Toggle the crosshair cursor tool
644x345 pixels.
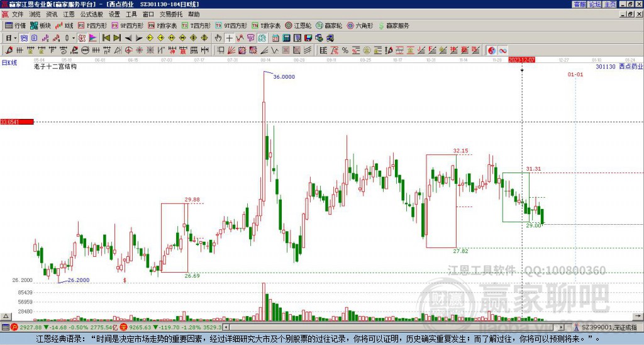coord(229,38)
